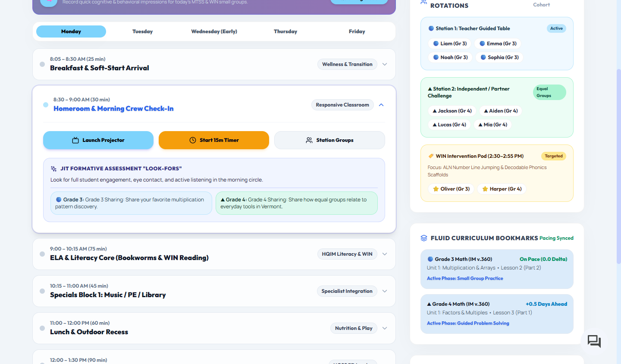Open Station Groups
The width and height of the screenshot is (621, 364).
click(329, 140)
